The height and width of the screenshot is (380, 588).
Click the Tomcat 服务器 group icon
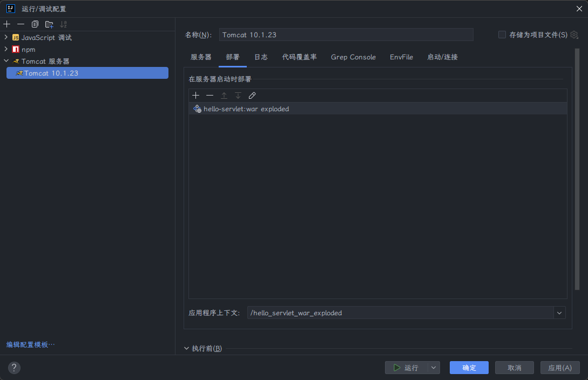tap(16, 61)
